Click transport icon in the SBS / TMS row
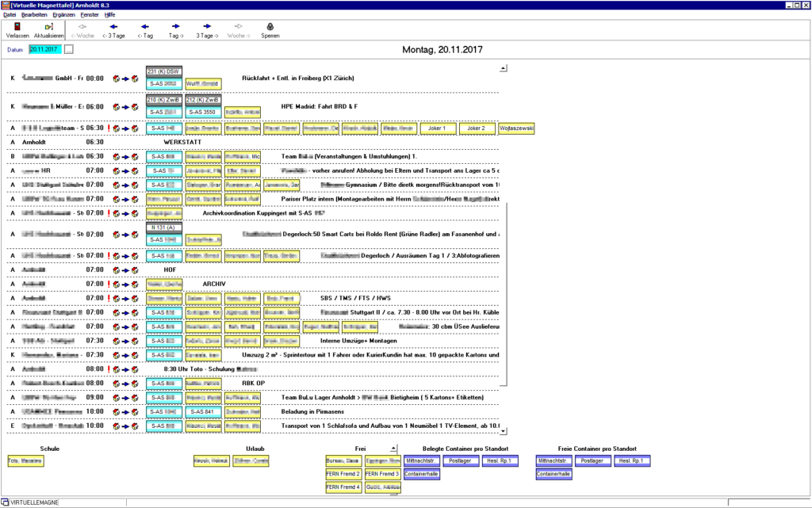This screenshot has width=812, height=508. (125, 299)
